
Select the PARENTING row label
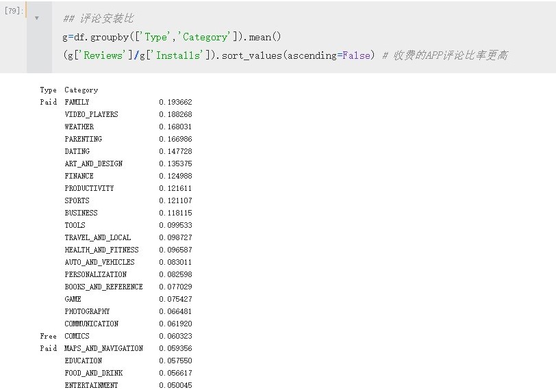coord(83,139)
